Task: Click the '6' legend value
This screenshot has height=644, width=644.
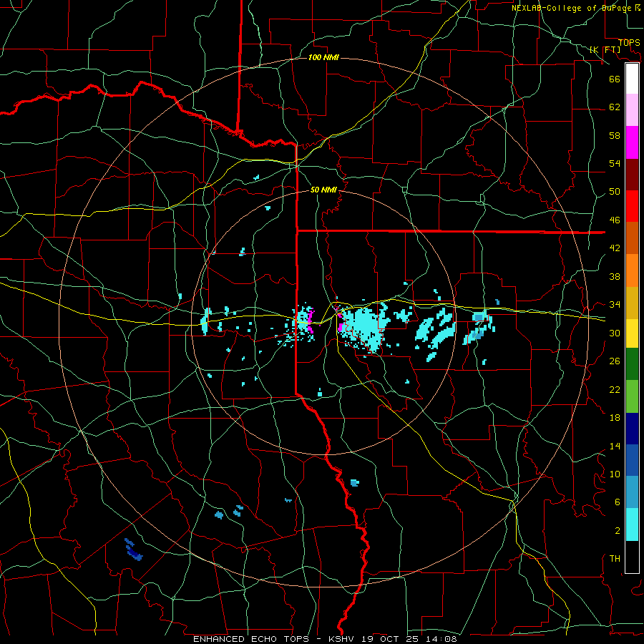Action: coord(617,502)
